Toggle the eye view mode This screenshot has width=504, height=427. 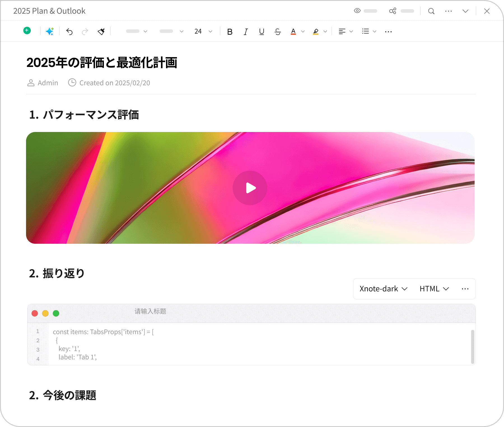(357, 11)
